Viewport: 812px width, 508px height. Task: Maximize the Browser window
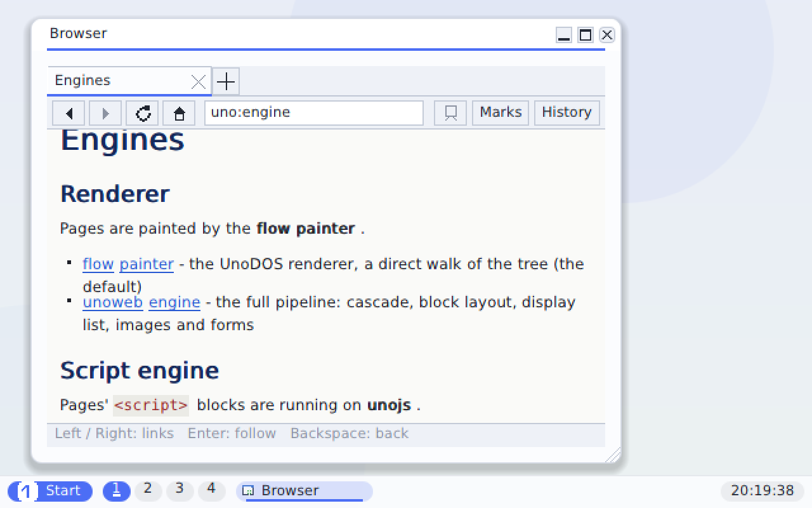pos(586,35)
